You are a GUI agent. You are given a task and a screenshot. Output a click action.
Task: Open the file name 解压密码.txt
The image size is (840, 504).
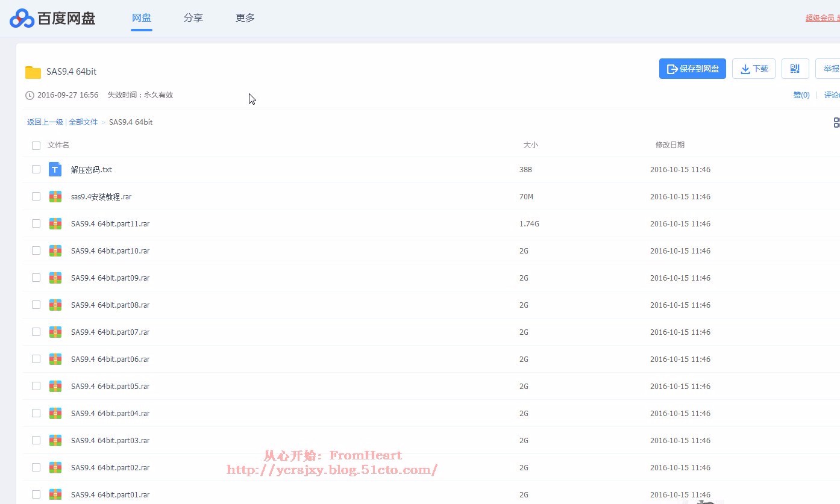click(x=92, y=170)
